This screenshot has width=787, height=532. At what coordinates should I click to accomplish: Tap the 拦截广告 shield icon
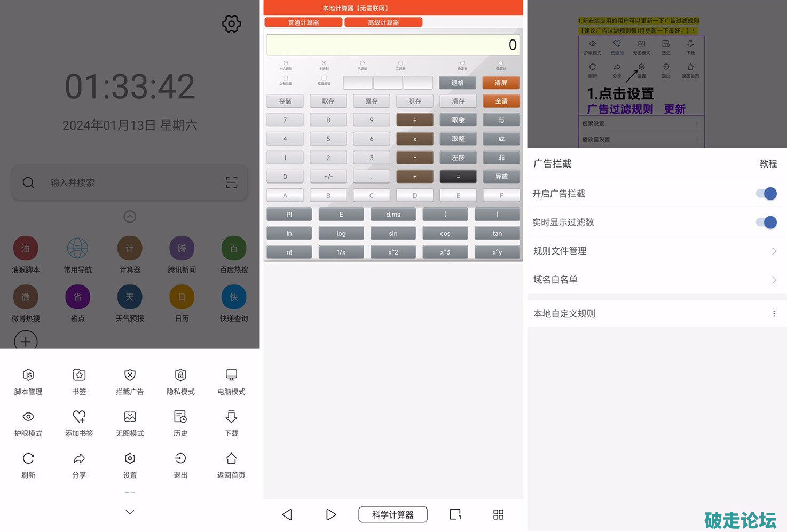click(x=130, y=375)
